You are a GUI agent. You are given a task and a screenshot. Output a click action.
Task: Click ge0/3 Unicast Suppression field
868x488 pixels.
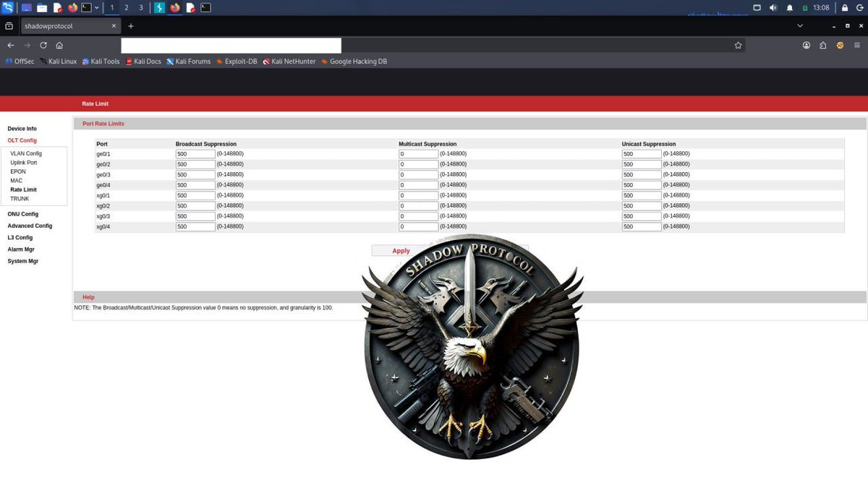click(642, 175)
